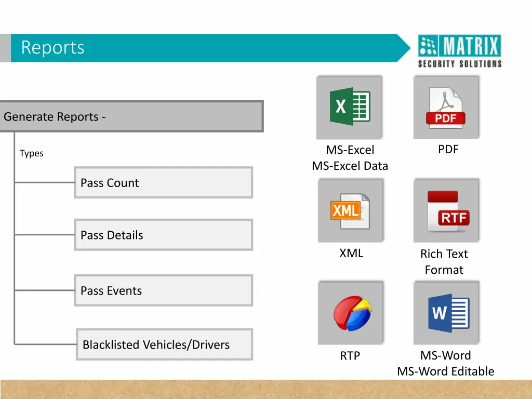This screenshot has width=532, height=399.
Task: Open the RTP pie chart icon
Action: (351, 312)
